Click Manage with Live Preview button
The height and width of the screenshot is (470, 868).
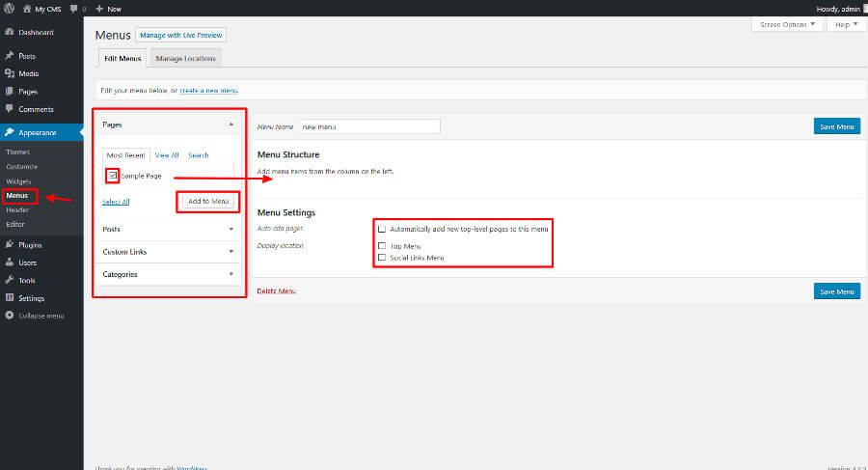(181, 35)
